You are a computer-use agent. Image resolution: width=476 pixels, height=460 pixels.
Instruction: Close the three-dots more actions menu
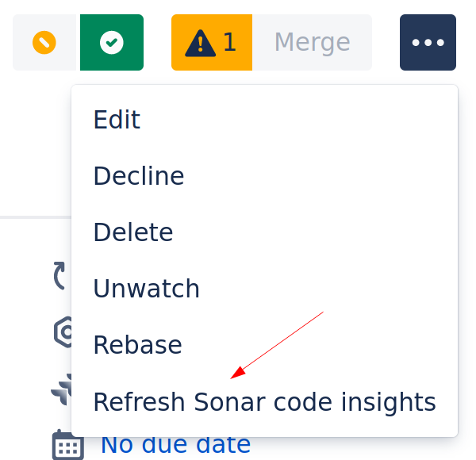(428, 43)
